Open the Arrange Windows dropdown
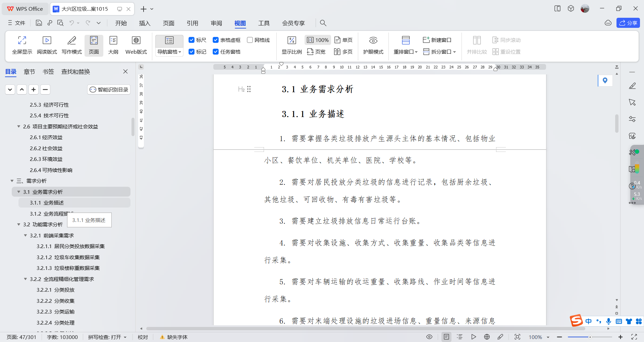Image resolution: width=644 pixels, height=342 pixels. (406, 52)
